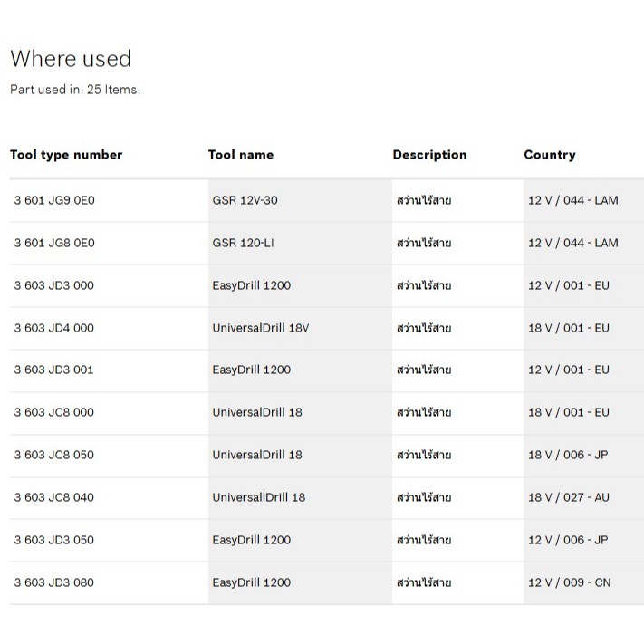
Task: Click the "Country" column header
Action: [x=550, y=155]
